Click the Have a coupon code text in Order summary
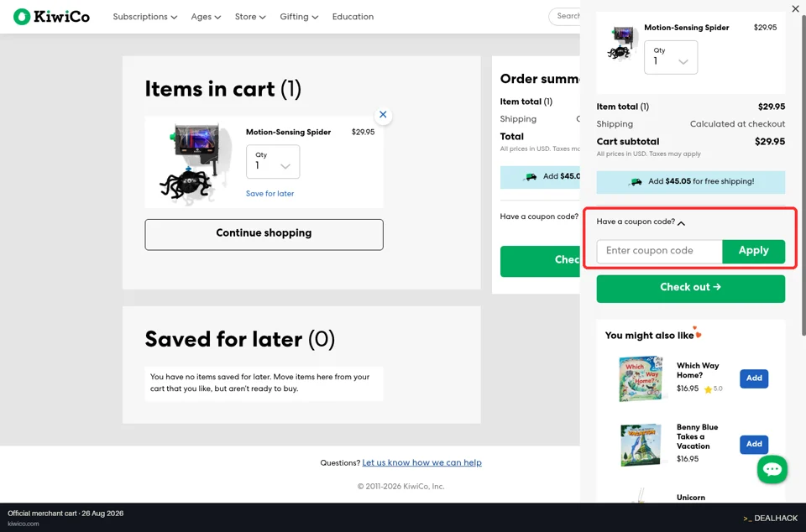This screenshot has height=532, width=806. pos(539,216)
